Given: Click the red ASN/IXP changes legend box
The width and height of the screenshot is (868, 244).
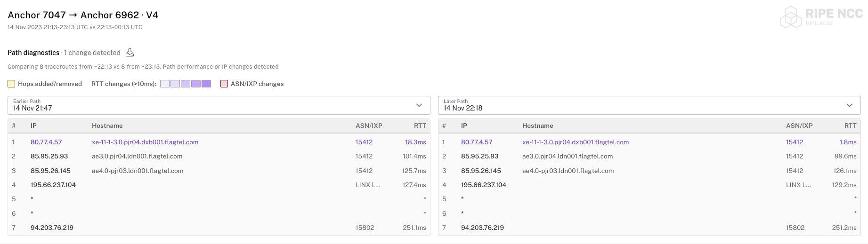Looking at the screenshot, I should click(224, 84).
